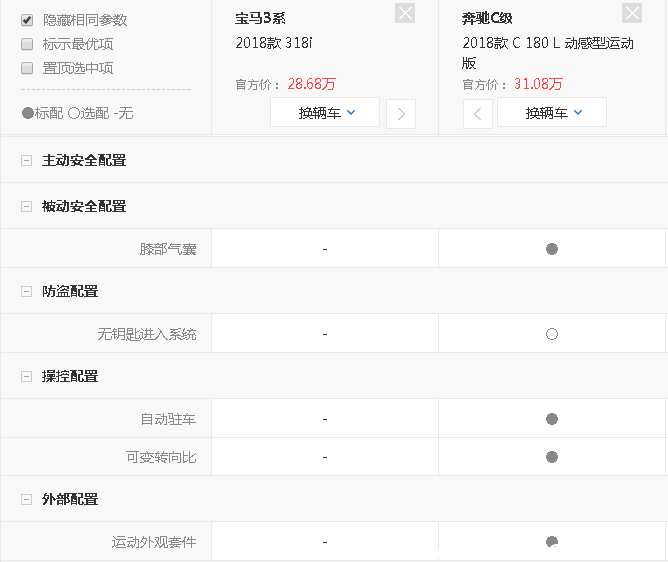
Task: Open 换辆车 dropdown for BMW 3 Series
Action: pyautogui.click(x=325, y=113)
